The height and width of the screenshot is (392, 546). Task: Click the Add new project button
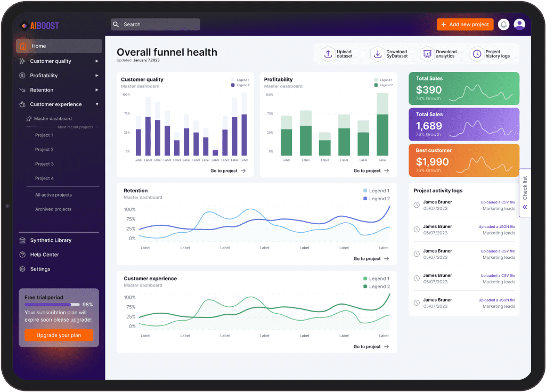[x=464, y=24]
